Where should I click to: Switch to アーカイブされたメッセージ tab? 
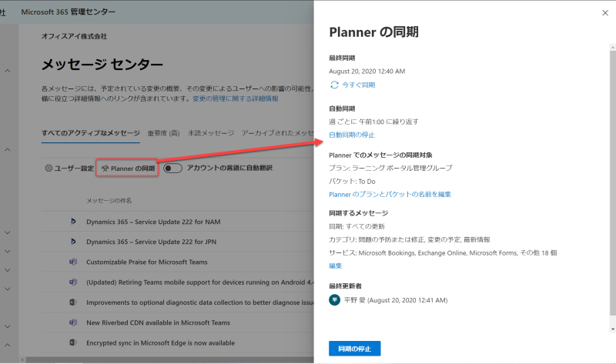pyautogui.click(x=277, y=133)
